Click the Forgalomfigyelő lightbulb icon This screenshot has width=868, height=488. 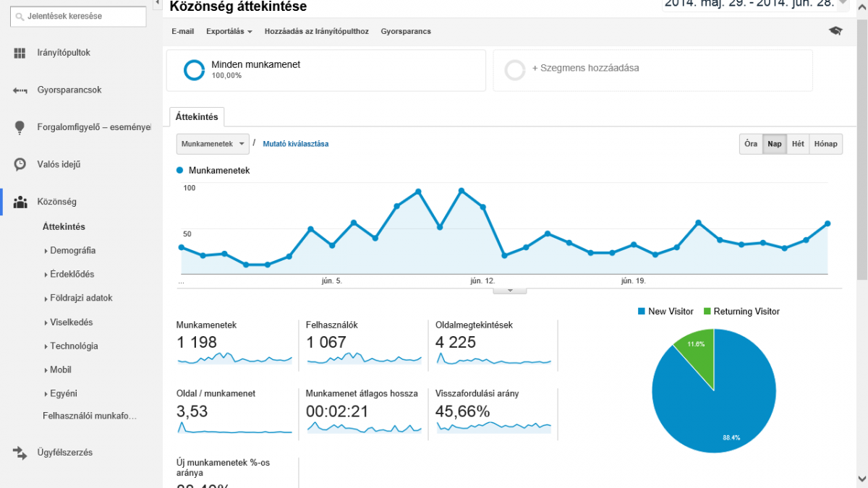20,127
